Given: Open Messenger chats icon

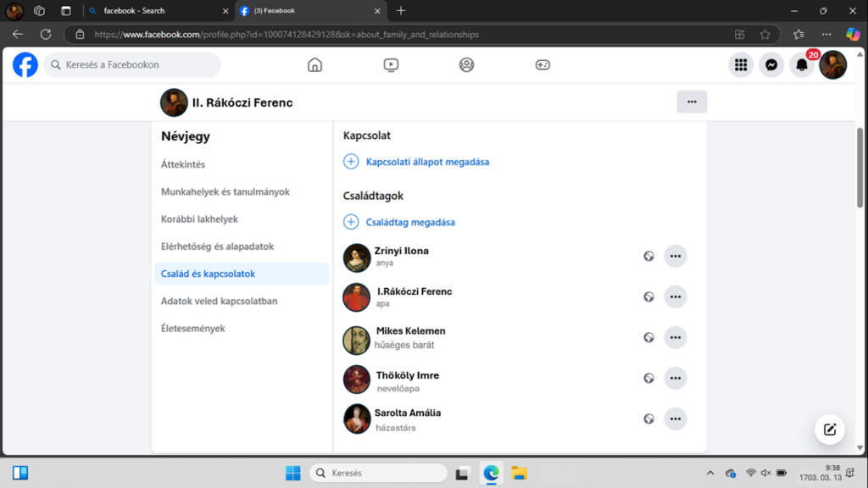Looking at the screenshot, I should pos(771,65).
